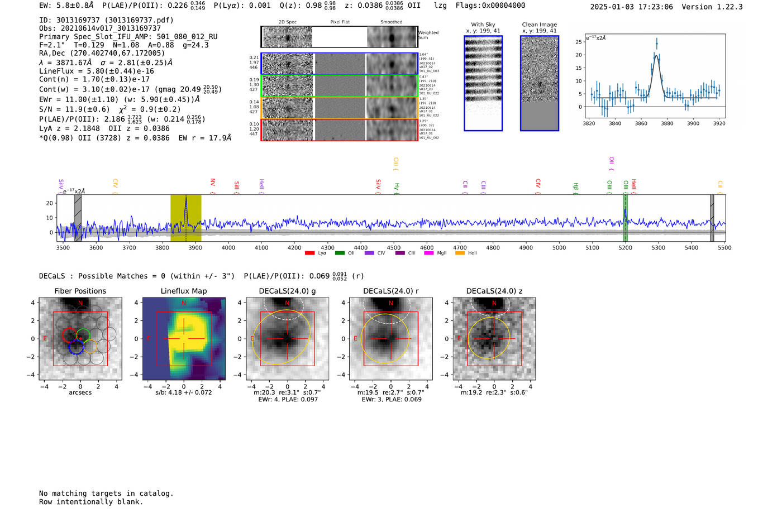Screen dimensions: 782x532
Task: Click the green fiber circle in Fiber Positions
Action: coord(83,336)
